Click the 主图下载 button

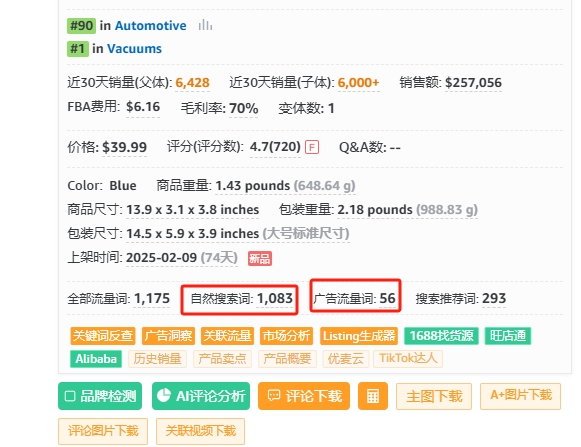(x=434, y=396)
